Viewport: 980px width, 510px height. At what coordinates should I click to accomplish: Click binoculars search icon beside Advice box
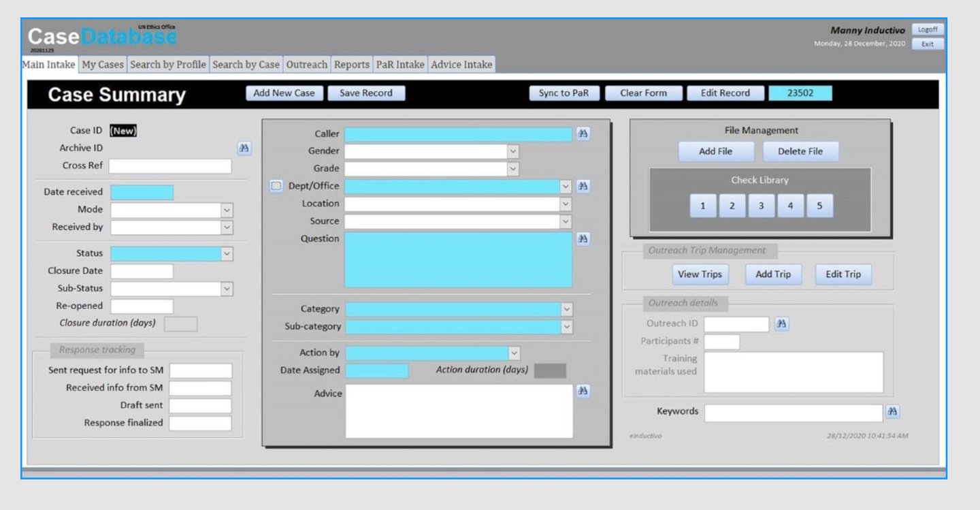pos(583,391)
